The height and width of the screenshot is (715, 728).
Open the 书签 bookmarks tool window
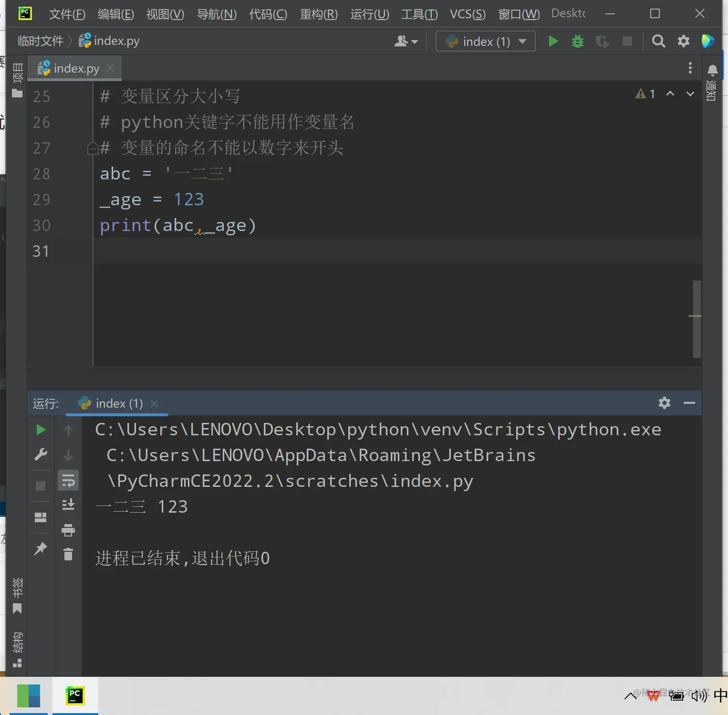click(17, 596)
